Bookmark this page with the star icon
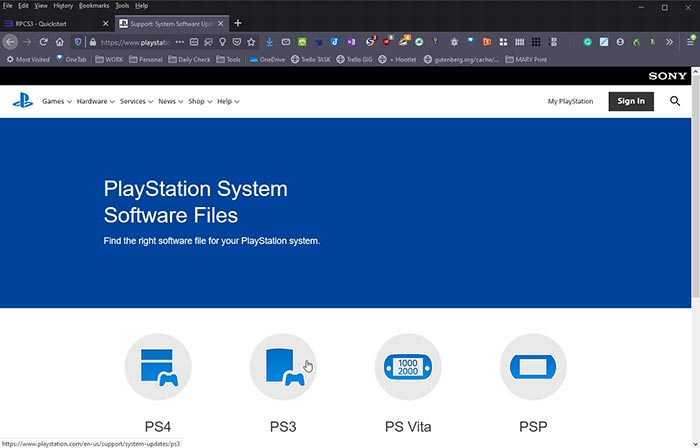700x448 pixels. coord(251,42)
